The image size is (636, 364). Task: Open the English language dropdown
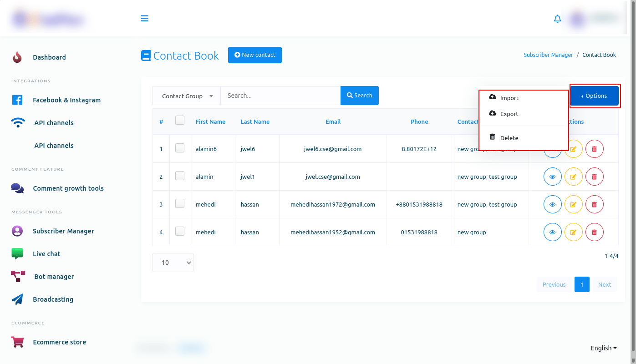point(603,348)
